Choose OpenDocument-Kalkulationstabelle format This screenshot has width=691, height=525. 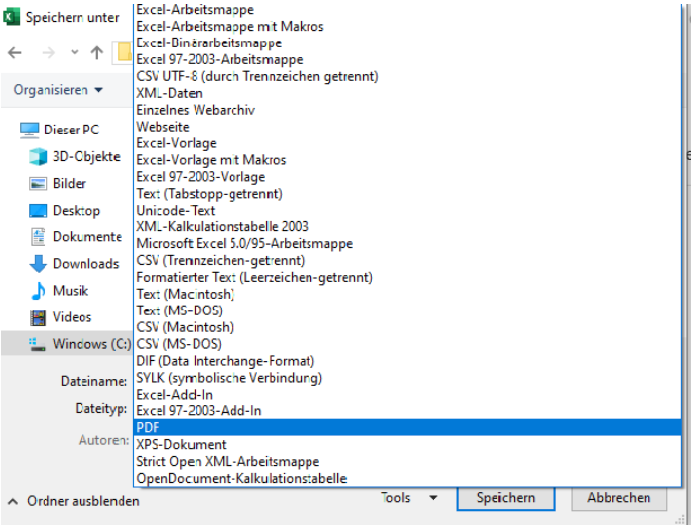tap(407, 478)
